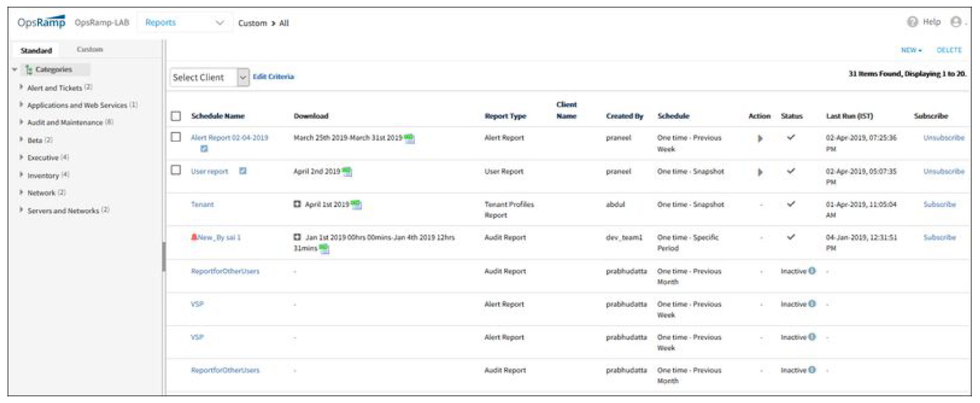980x403 pixels.
Task: Sort by Created By column header
Action: (x=625, y=116)
